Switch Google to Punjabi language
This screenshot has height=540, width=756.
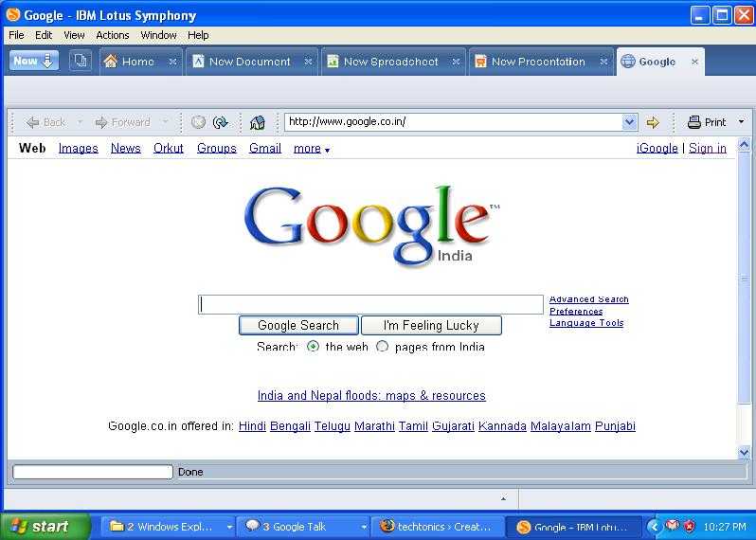[615, 426]
